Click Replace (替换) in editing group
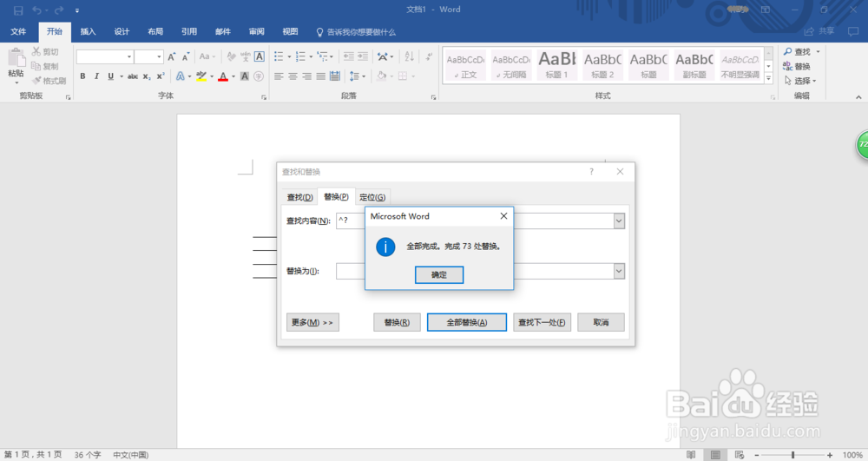Screen dimensions: 868x461 click(x=797, y=66)
